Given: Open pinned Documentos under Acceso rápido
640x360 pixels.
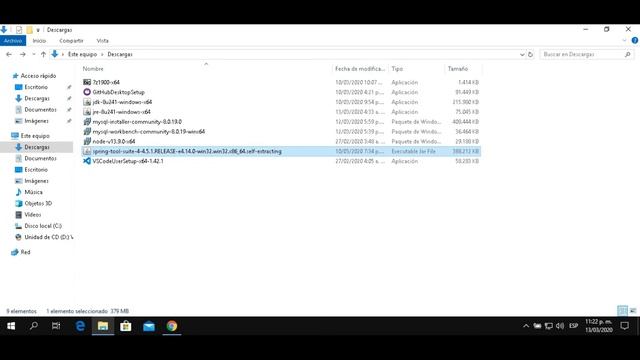Looking at the screenshot, I should 40,109.
